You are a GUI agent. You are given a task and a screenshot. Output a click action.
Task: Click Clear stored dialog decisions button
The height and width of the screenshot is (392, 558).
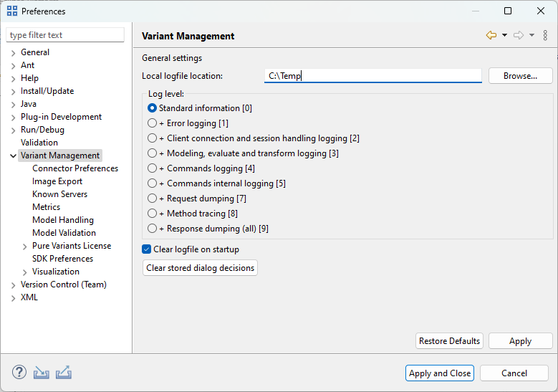200,268
